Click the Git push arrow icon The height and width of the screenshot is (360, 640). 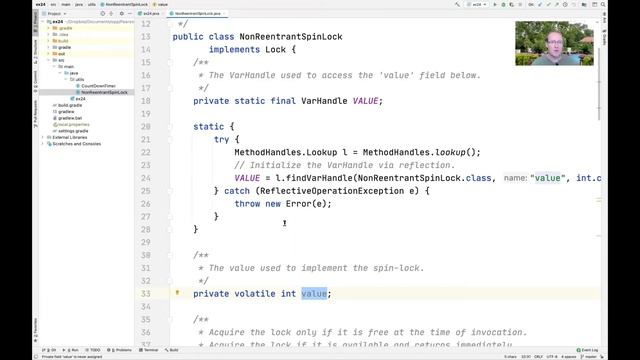557,4
